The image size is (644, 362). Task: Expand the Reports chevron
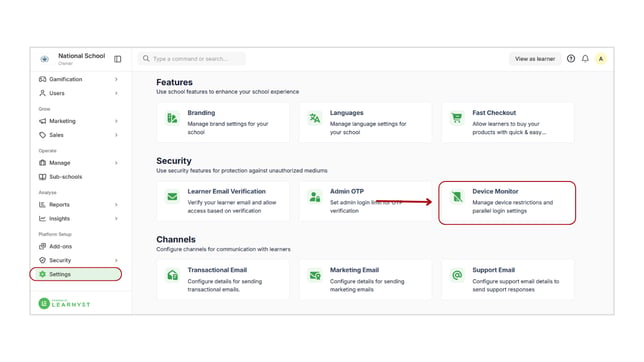[116, 205]
